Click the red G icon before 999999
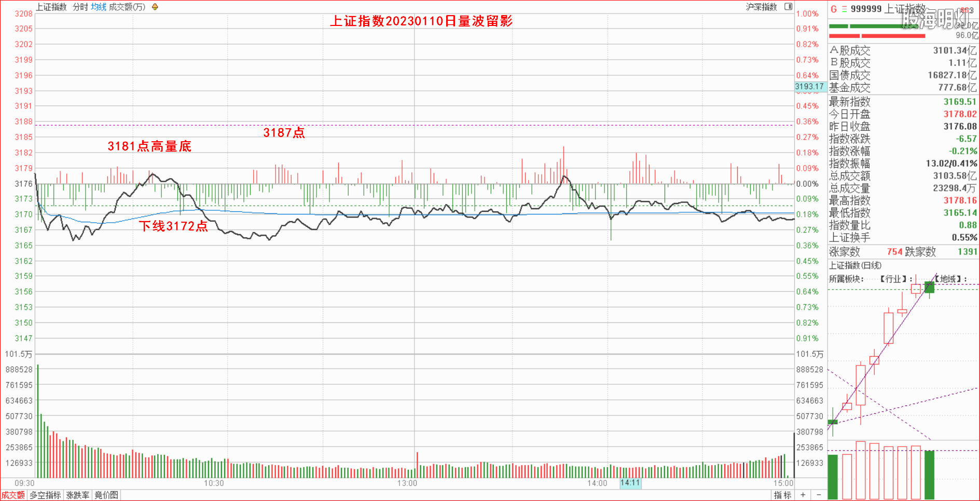 point(834,9)
